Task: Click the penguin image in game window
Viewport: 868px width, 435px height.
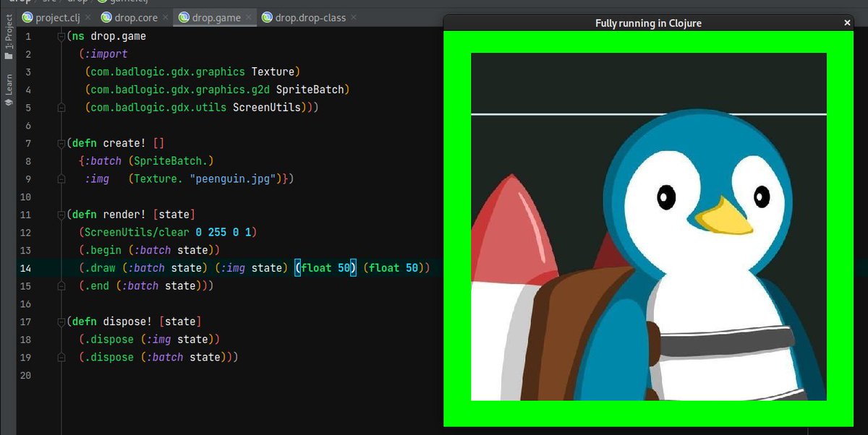Action: (649, 226)
